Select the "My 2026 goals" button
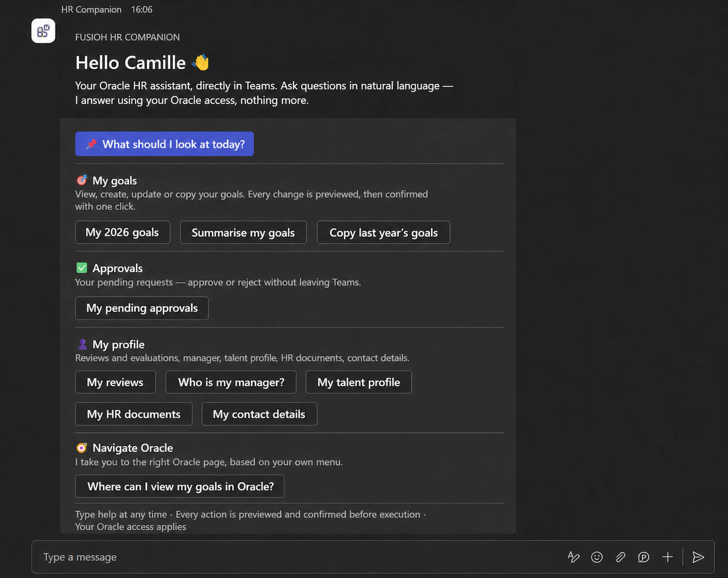 pyautogui.click(x=123, y=232)
